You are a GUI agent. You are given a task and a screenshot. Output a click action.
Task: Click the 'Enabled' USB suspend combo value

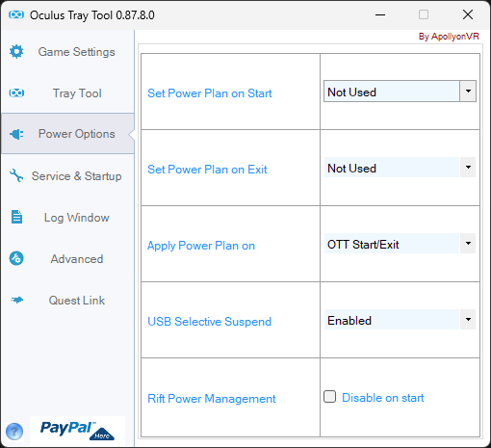click(x=392, y=320)
